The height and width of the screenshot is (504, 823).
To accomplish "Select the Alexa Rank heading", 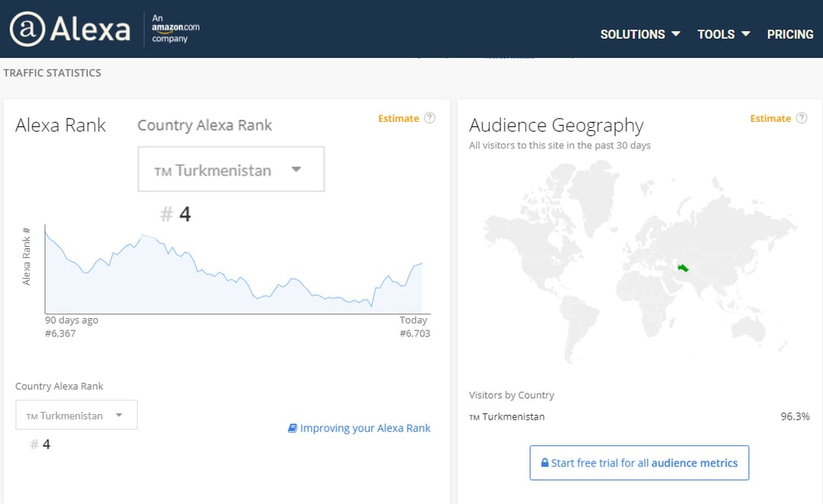I will pos(60,126).
